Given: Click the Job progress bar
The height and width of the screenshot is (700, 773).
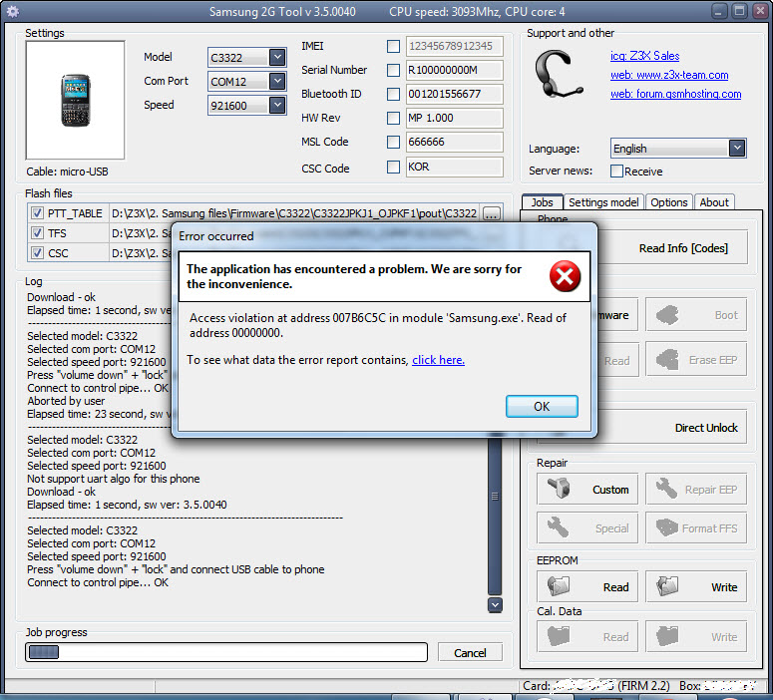Looking at the screenshot, I should pos(226,652).
